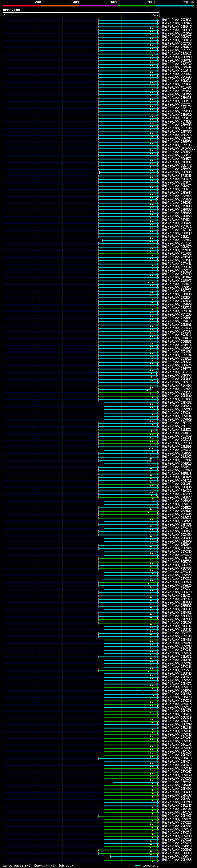Image resolution: width=197 pixels, height=868 pixels.
Task: Select the UniRef100_Q8VXP5 label
Action: click(177, 819)
